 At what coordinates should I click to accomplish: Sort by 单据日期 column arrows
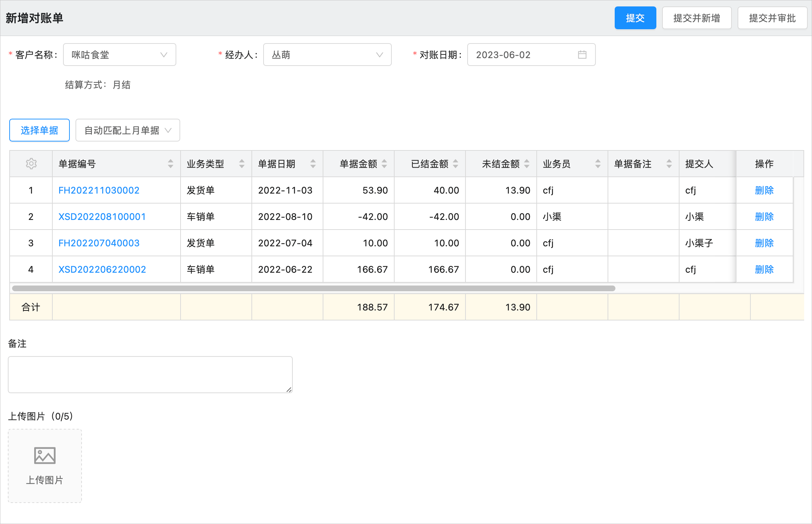(313, 164)
